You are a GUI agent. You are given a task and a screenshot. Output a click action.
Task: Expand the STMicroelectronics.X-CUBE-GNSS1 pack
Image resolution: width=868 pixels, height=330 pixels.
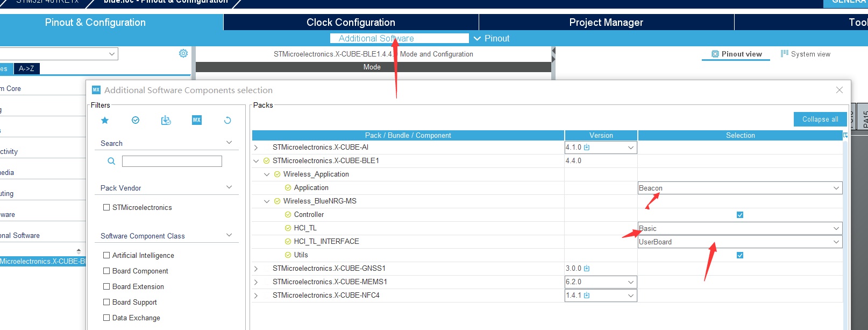[256, 269]
